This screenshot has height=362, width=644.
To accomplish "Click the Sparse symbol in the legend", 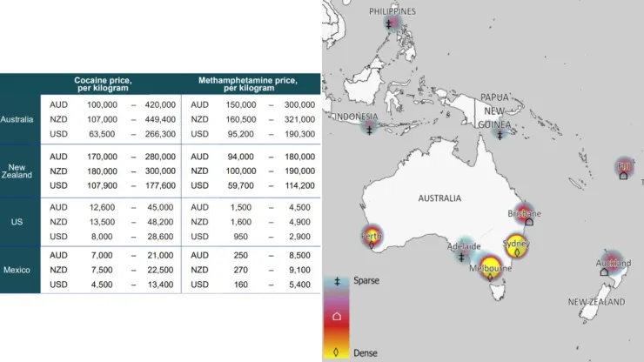I will coord(337,281).
